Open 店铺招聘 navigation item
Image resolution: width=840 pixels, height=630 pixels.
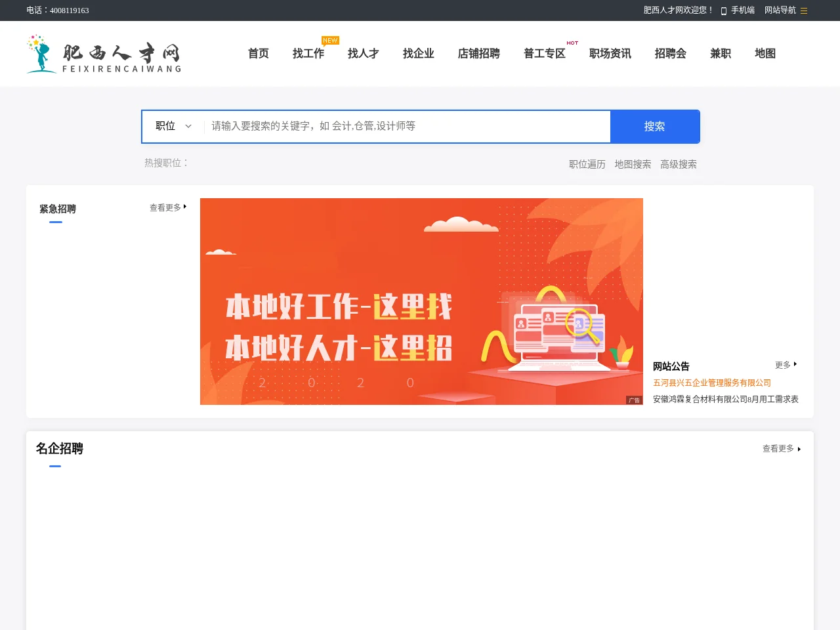(479, 54)
